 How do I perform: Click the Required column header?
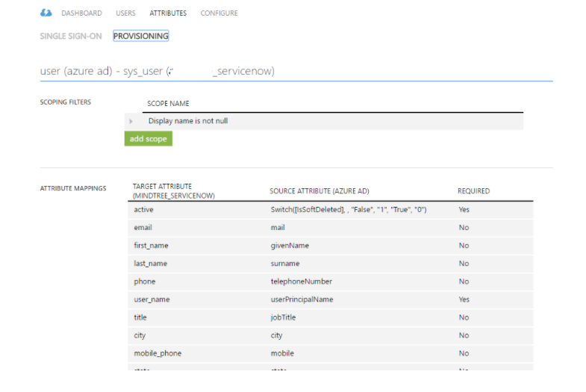[473, 191]
